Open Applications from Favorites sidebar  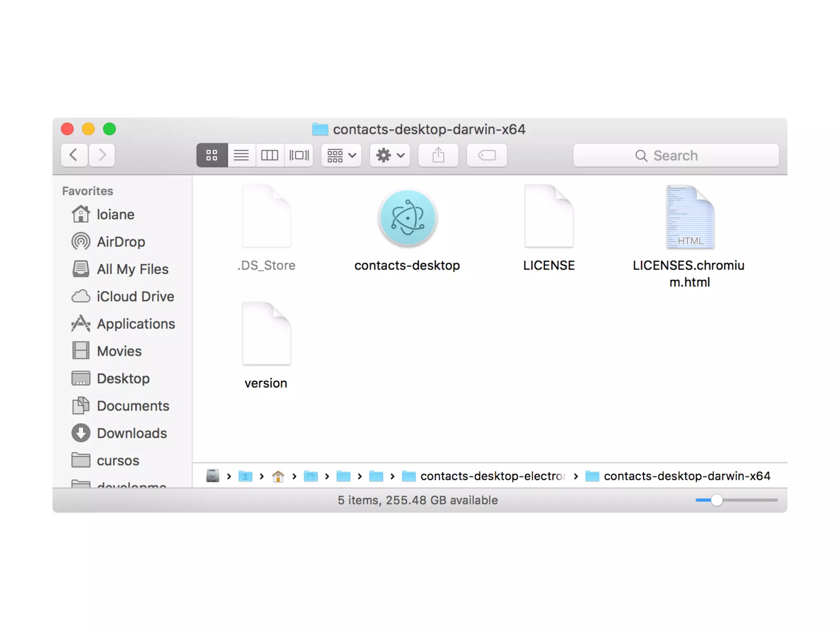[x=135, y=324]
